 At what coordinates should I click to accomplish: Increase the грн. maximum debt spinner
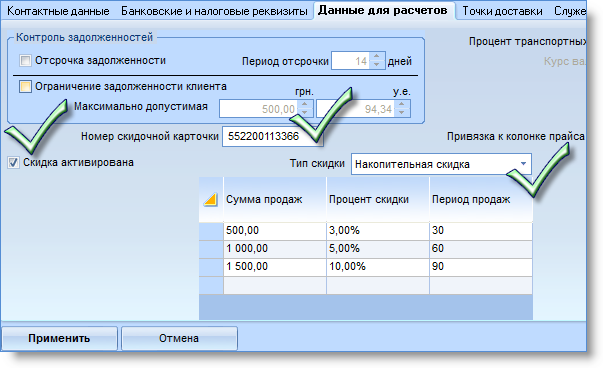(305, 104)
